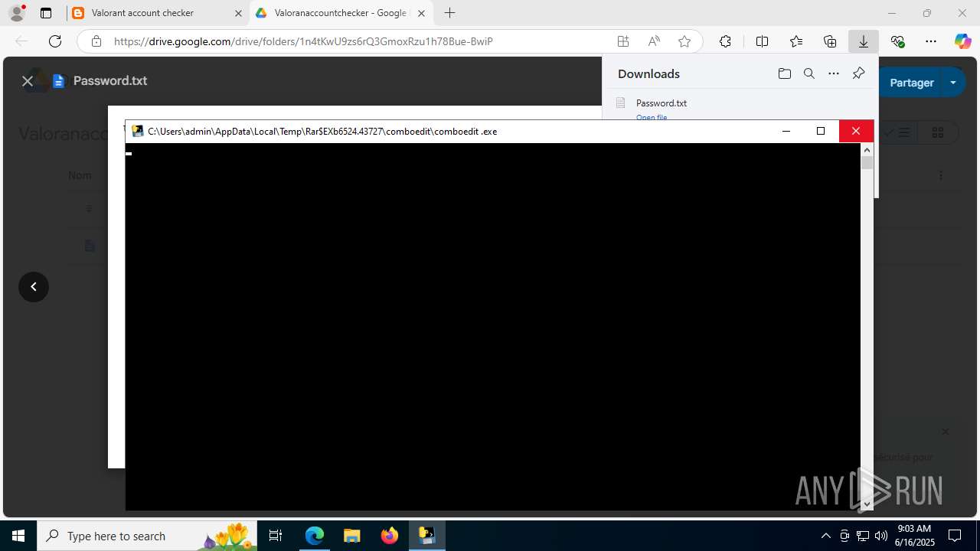Click the Edge Downloads toolbar button
The width and height of the screenshot is (980, 551).
pyautogui.click(x=863, y=41)
